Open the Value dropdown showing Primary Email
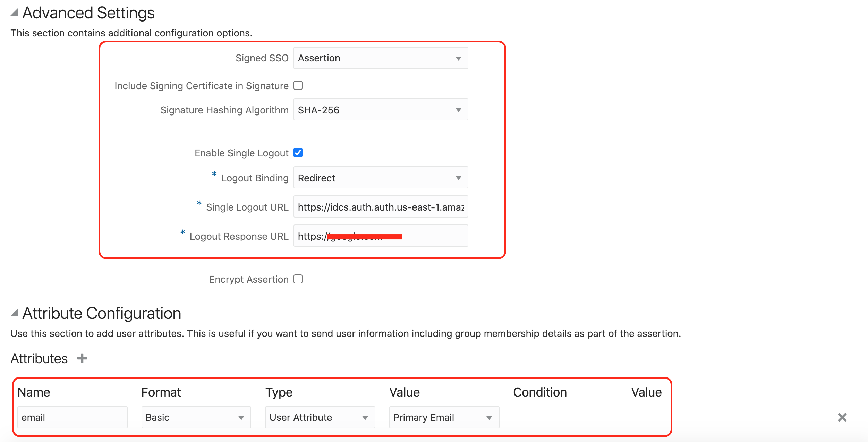The height and width of the screenshot is (442, 868). click(444, 417)
